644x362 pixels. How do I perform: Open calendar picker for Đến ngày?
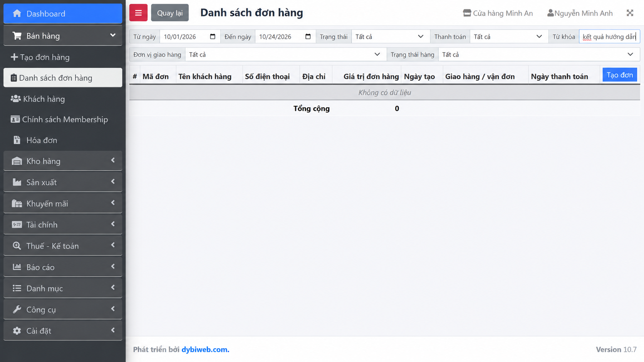[x=308, y=37]
